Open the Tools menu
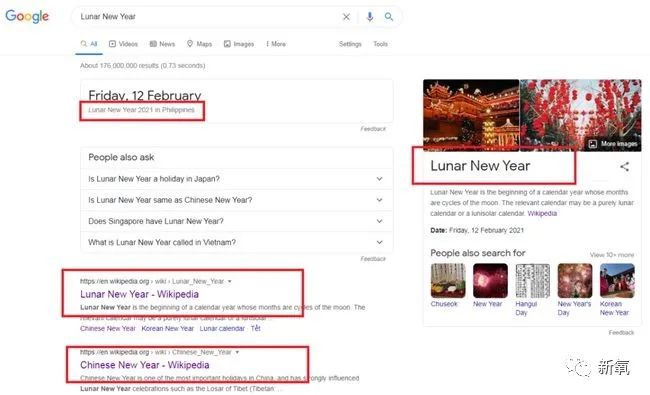 pos(380,44)
